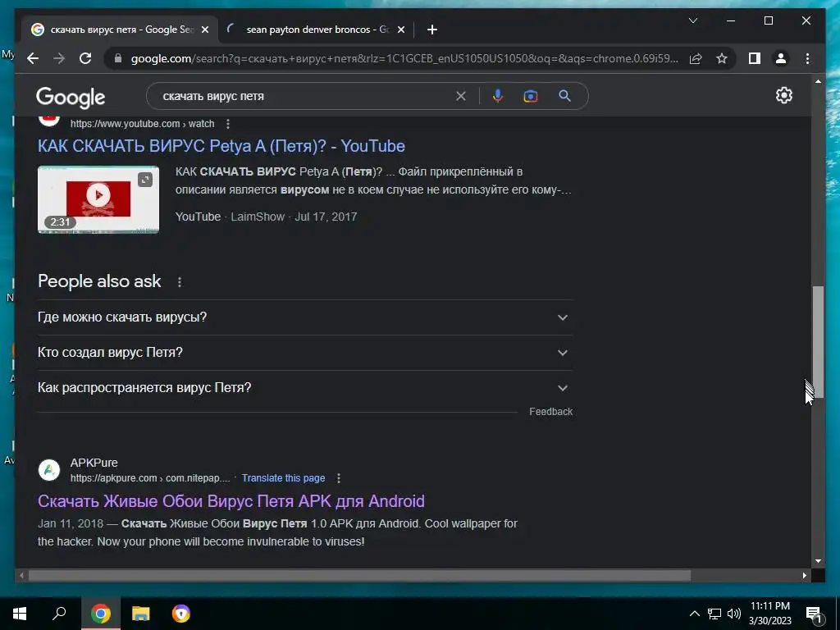This screenshot has height=630, width=840.
Task: Open the Chrome side panel
Action: [x=755, y=58]
